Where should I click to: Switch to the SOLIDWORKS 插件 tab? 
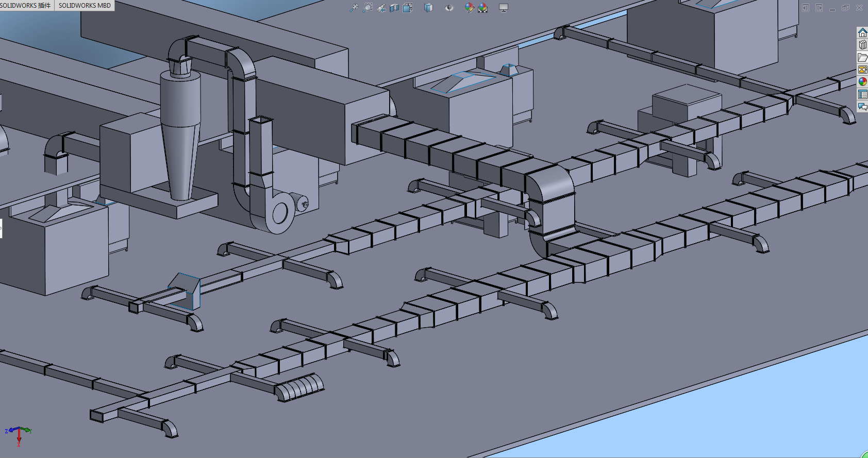[x=26, y=5]
